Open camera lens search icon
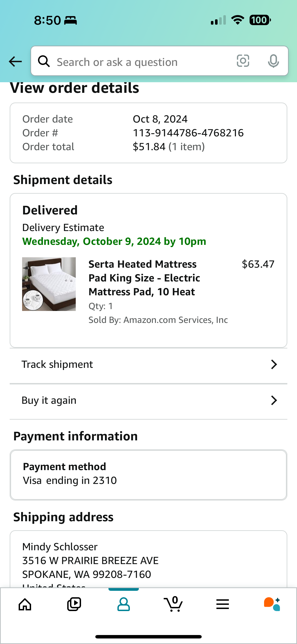The image size is (297, 644). 243,61
